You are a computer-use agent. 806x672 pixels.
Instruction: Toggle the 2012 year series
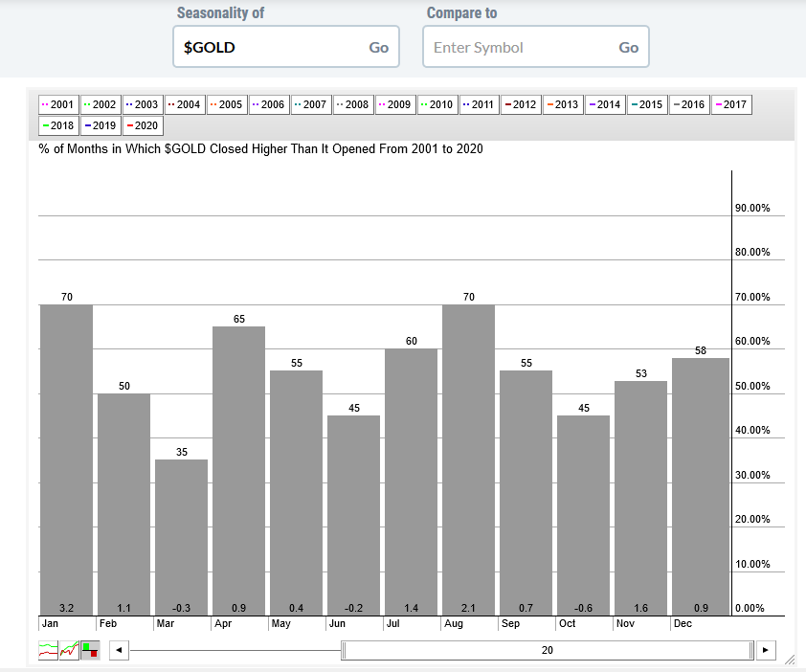[x=522, y=105]
